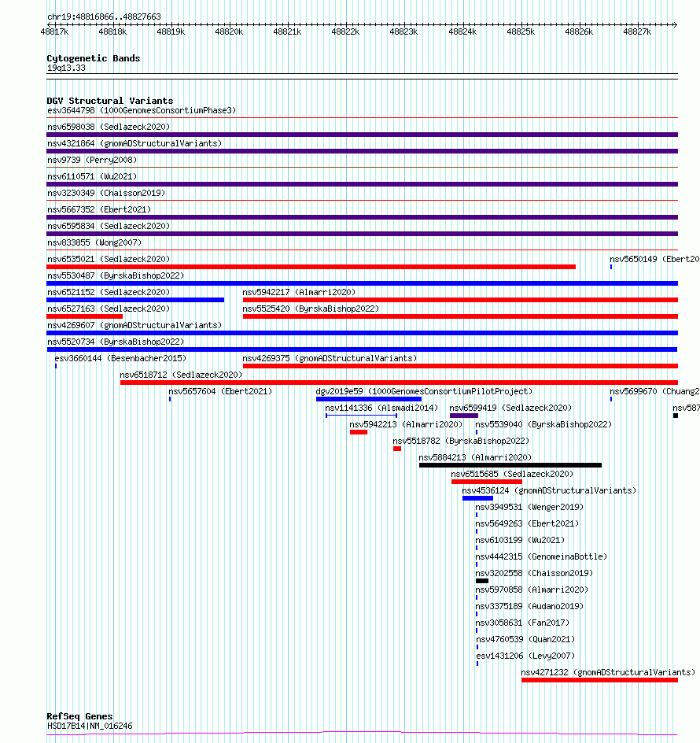700x743 pixels.
Task: Select esv1431206 (Levy2007) label
Action: (x=525, y=656)
